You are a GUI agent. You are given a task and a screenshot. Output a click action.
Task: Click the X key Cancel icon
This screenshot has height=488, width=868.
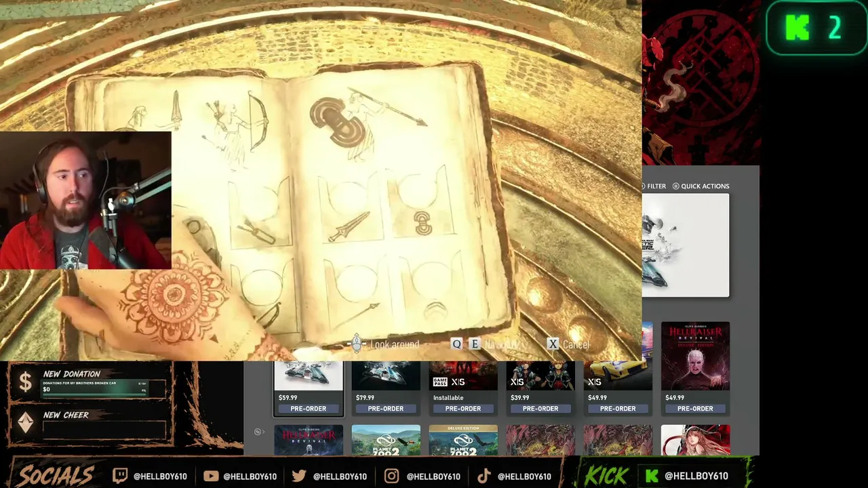[x=553, y=344]
